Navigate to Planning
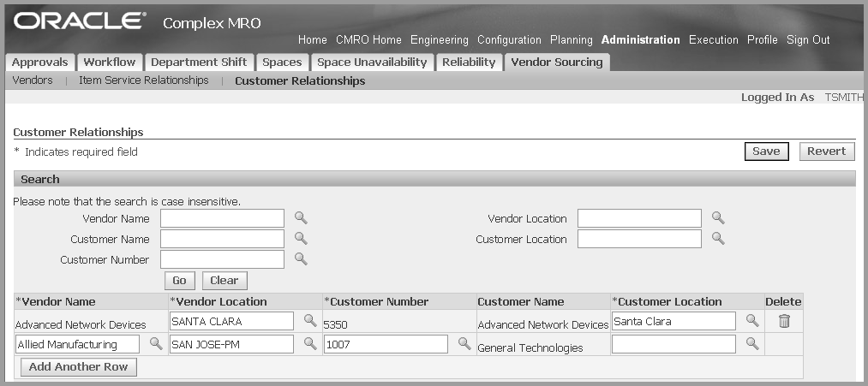 point(572,40)
